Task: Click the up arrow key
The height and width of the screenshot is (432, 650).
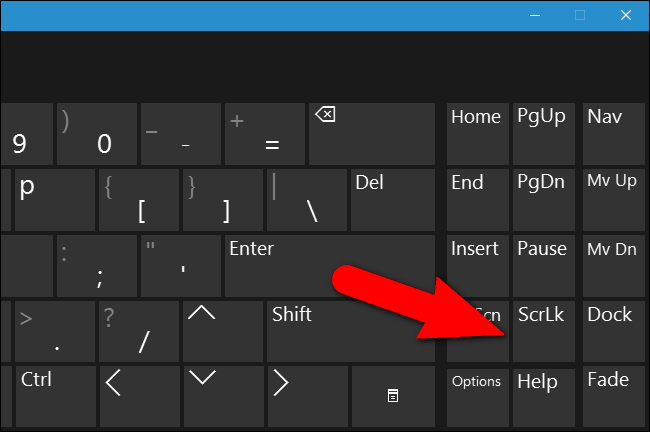Action: point(223,331)
